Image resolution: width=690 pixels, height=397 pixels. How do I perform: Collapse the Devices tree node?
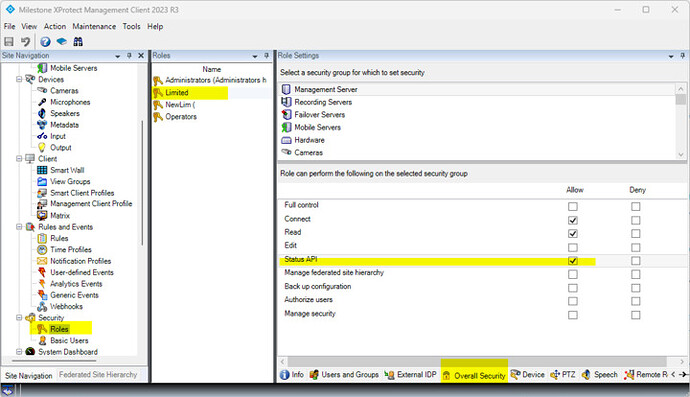(x=19, y=80)
